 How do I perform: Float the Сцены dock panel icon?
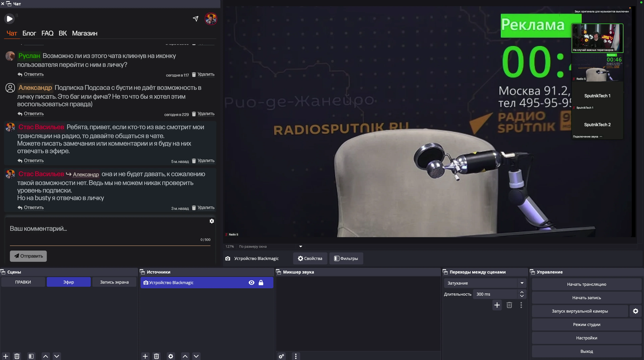[3, 272]
